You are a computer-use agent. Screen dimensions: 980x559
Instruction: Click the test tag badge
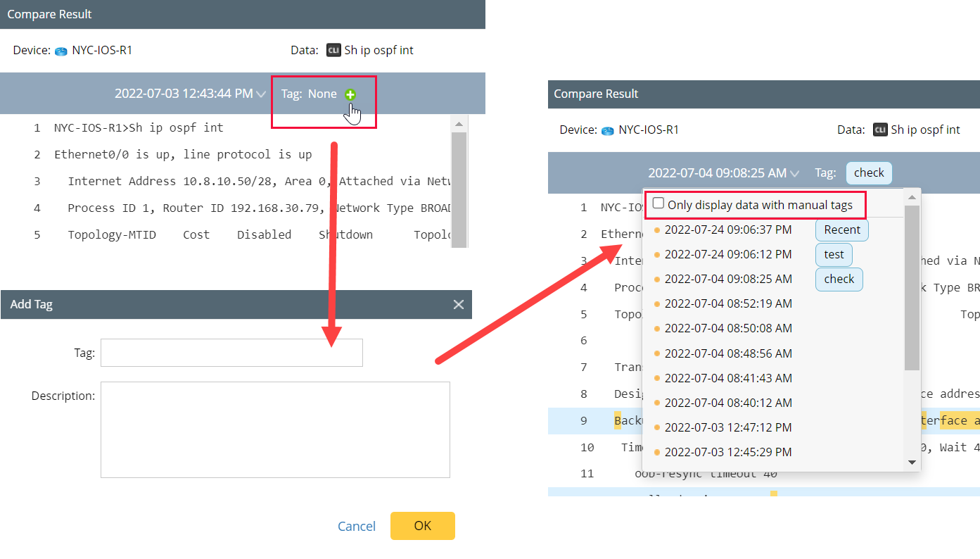[x=834, y=254]
